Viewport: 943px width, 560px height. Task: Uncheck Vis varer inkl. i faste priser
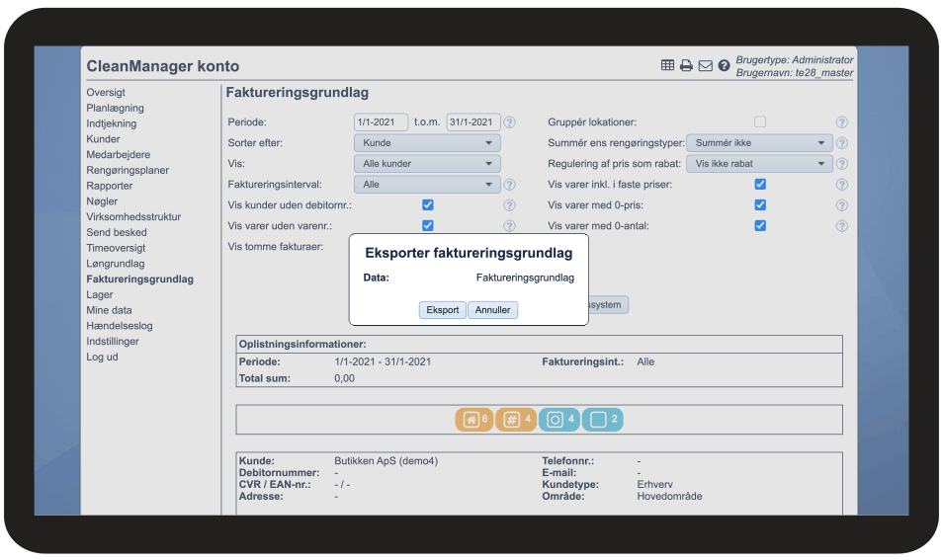(x=760, y=184)
